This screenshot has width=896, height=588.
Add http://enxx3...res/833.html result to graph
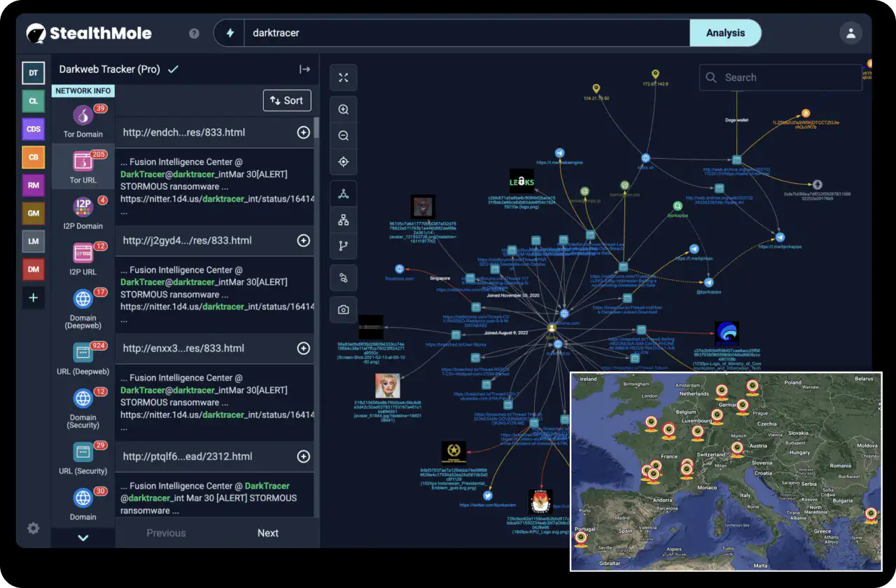coord(304,348)
